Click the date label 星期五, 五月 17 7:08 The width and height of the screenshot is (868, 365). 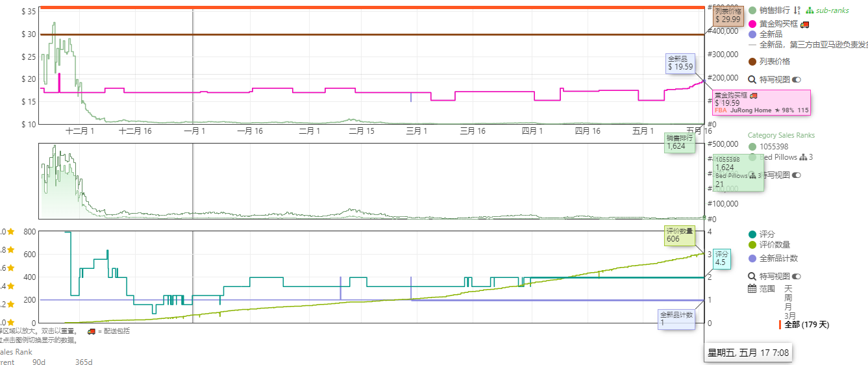pos(748,353)
